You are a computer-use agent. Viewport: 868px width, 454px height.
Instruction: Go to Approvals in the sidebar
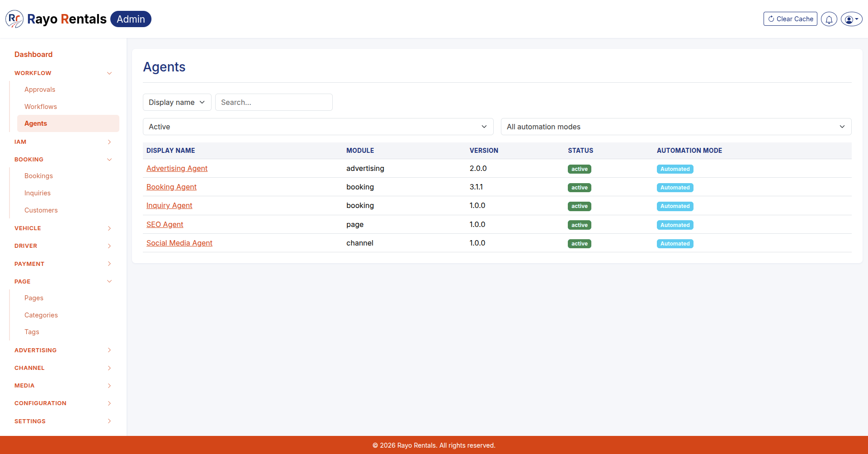click(x=40, y=90)
